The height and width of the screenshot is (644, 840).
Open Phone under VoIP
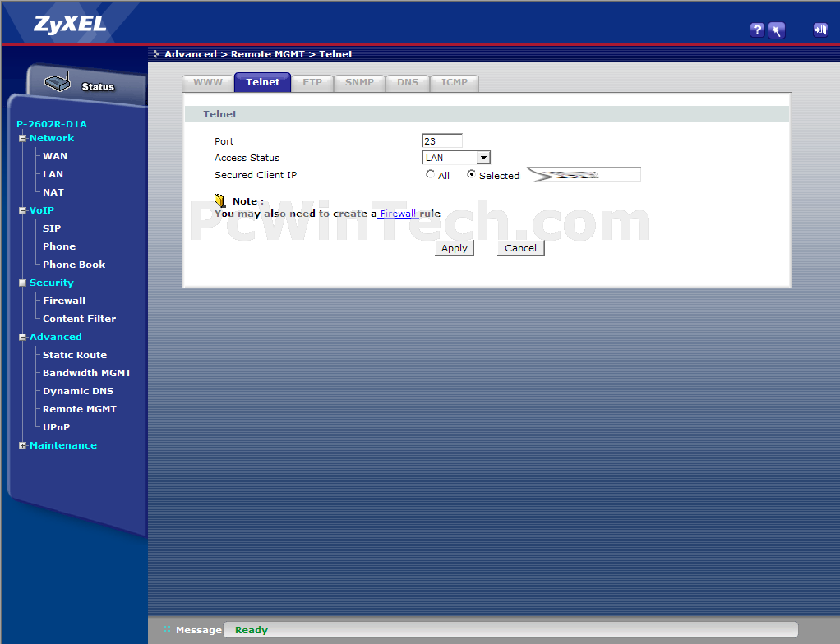(59, 246)
